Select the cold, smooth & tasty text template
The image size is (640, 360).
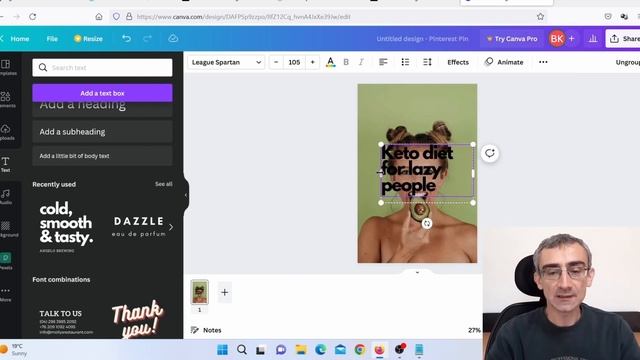tap(66, 227)
